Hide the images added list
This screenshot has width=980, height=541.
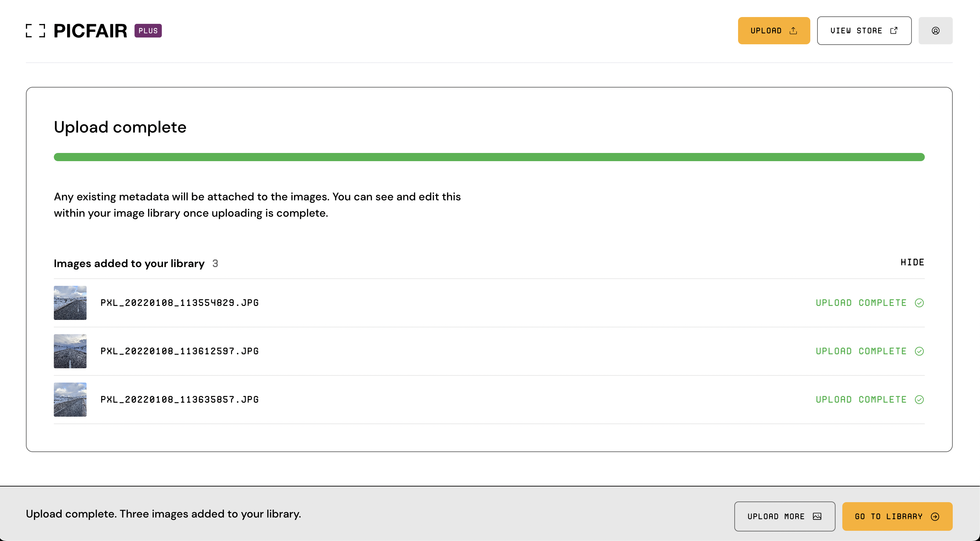(912, 263)
